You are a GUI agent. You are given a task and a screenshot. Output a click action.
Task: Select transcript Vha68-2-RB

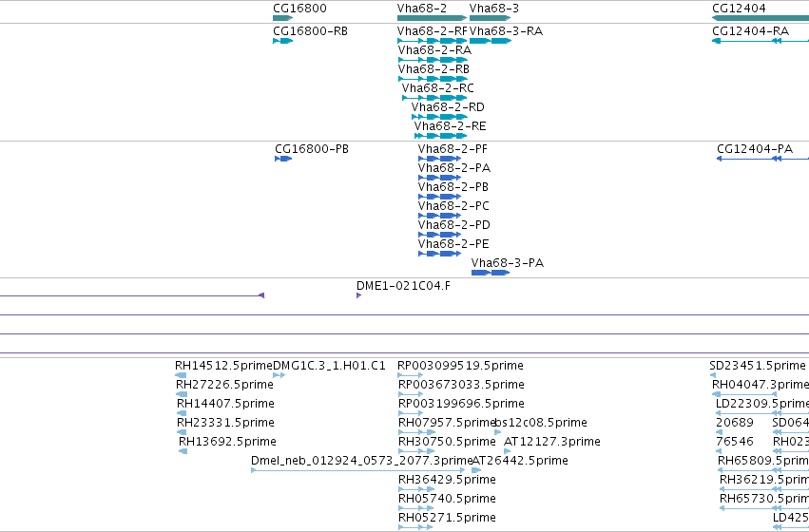click(433, 69)
